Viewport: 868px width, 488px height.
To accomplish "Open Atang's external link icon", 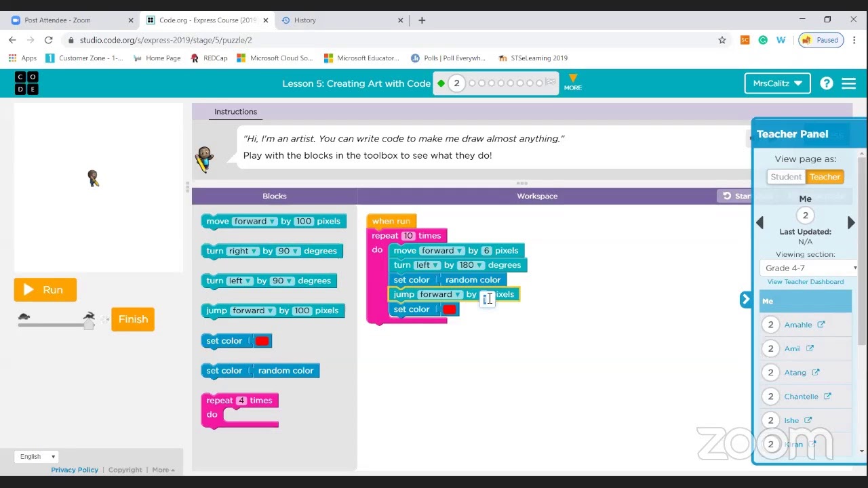I will click(x=816, y=372).
